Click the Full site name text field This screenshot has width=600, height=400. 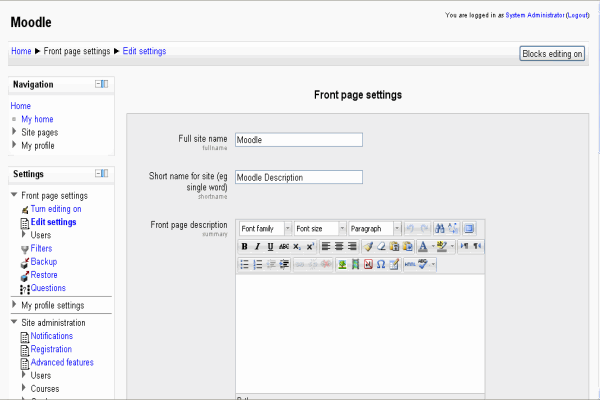click(x=298, y=140)
